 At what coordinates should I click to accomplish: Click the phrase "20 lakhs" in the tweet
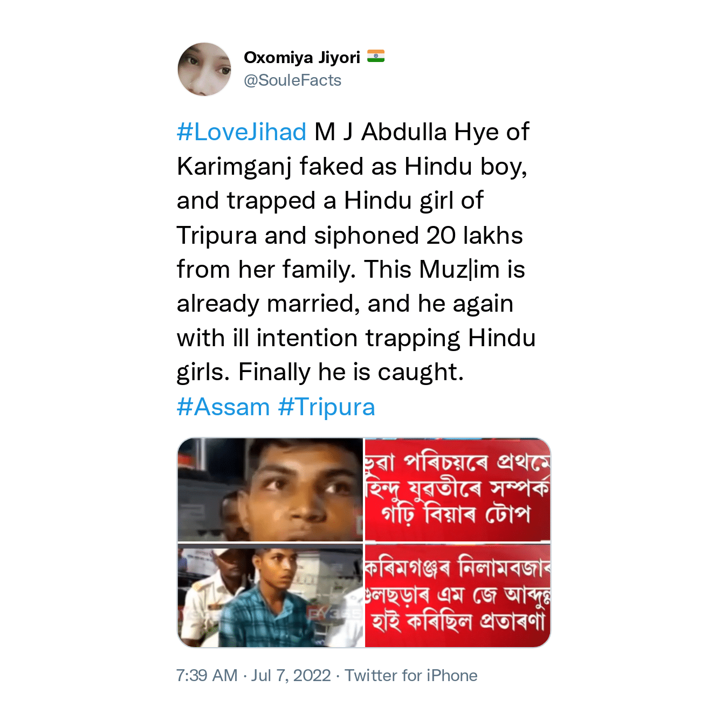pyautogui.click(x=475, y=236)
